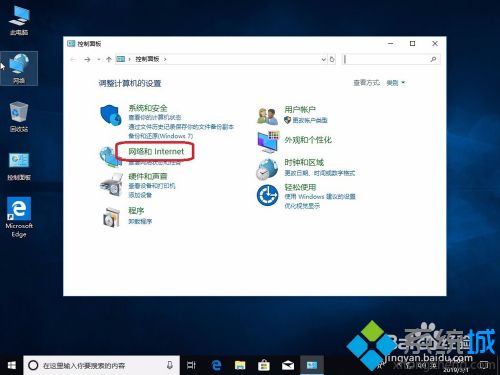Open the 硬件和声音 link

tap(148, 176)
